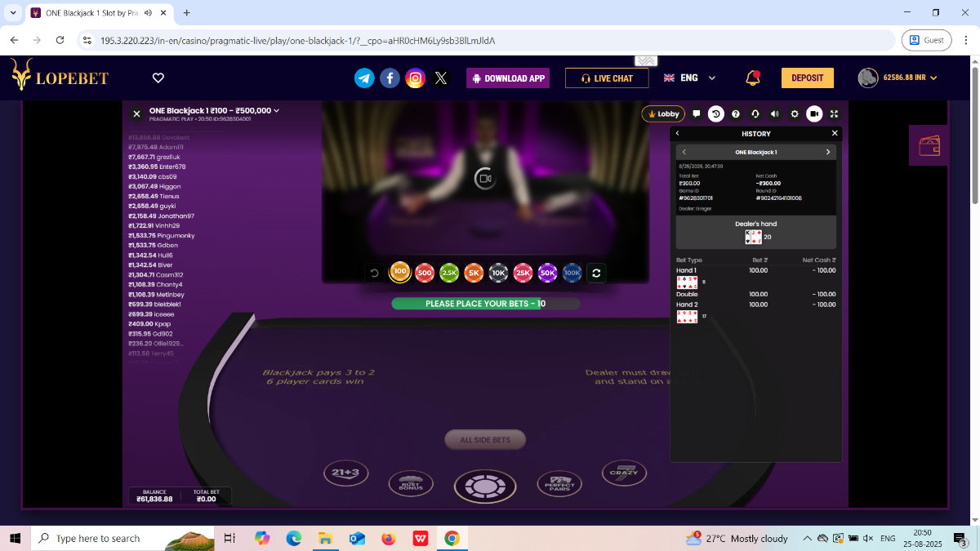This screenshot has height=551, width=980.
Task: View site information icon
Action: [x=88, y=40]
